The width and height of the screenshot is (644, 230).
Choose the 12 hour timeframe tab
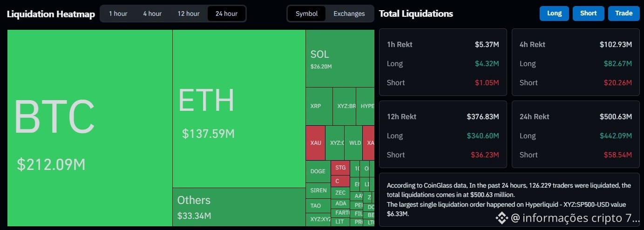tap(188, 14)
